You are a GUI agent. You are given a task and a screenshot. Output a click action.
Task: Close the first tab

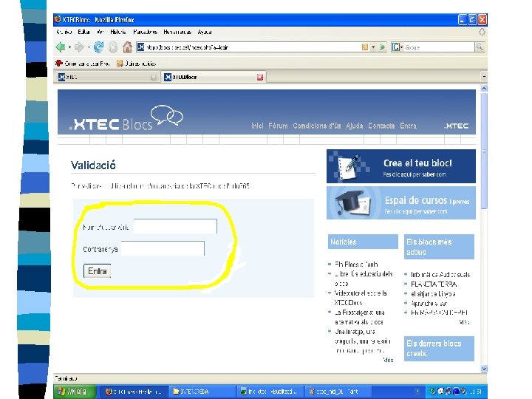coord(154,78)
